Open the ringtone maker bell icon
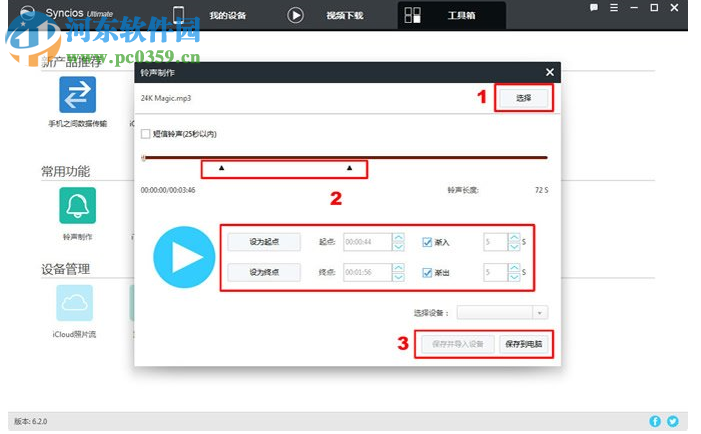Viewport: 701px width, 434px height. 77,205
